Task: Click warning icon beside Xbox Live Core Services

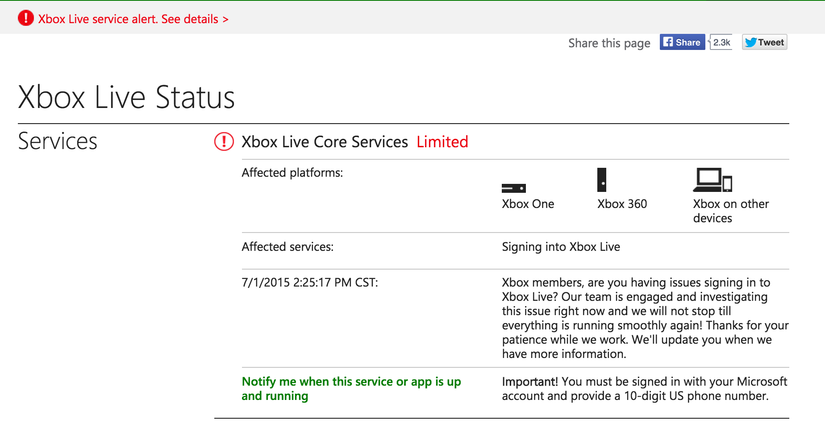Action: pos(224,142)
